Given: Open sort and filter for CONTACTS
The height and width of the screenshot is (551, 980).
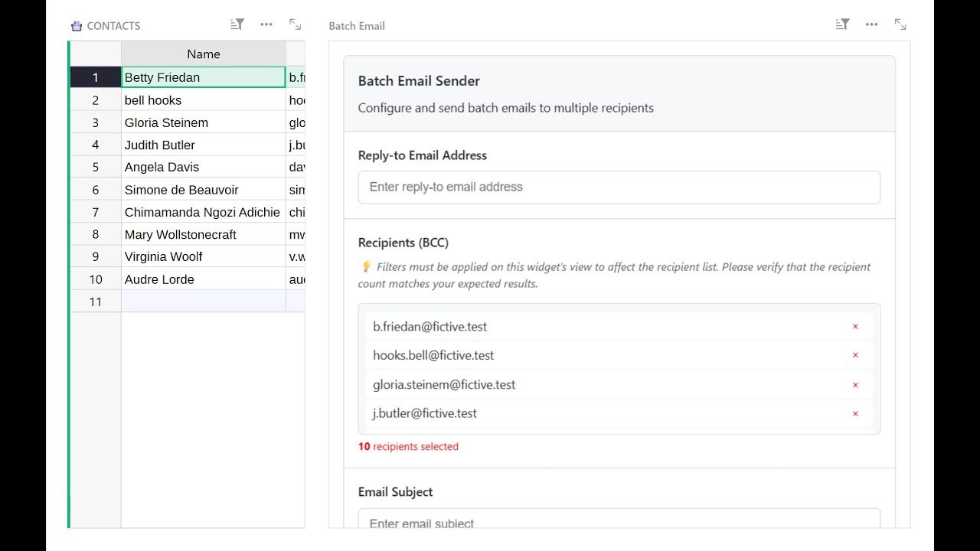Looking at the screenshot, I should point(237,24).
